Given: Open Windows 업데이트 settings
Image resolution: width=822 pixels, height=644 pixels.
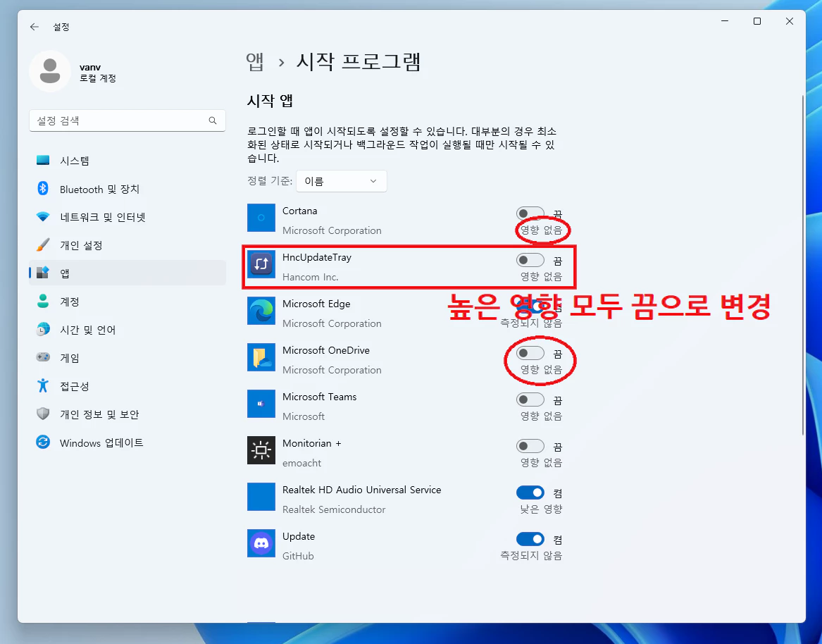Looking at the screenshot, I should click(127, 442).
